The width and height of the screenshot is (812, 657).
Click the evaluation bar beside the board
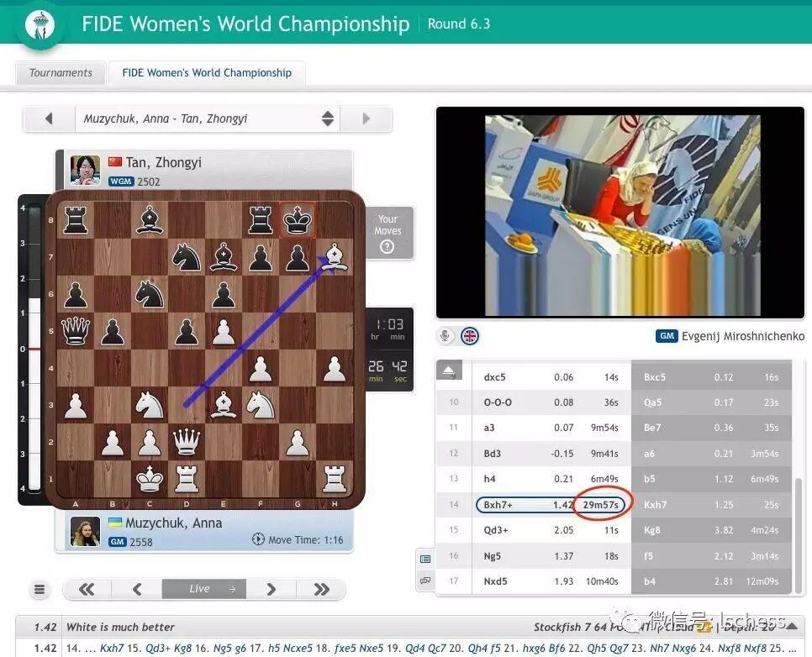click(34, 349)
